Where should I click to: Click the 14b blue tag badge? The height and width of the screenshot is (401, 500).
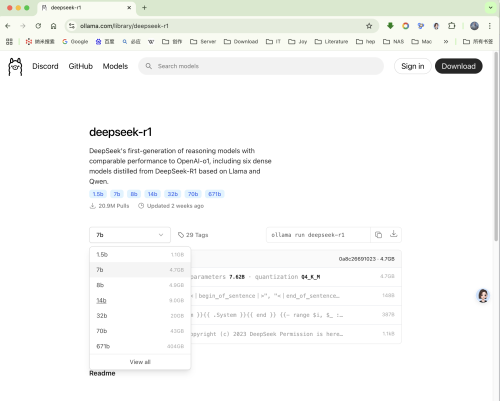pos(152,194)
